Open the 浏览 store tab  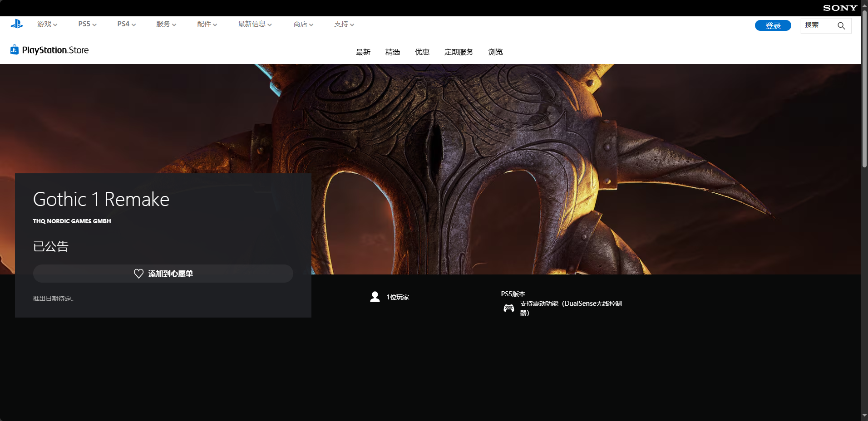496,52
